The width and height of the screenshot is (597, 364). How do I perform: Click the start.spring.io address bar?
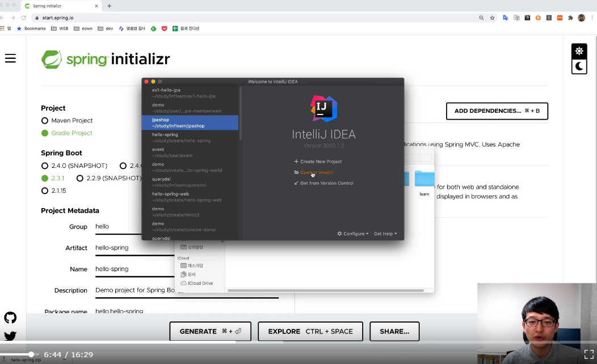255,18
